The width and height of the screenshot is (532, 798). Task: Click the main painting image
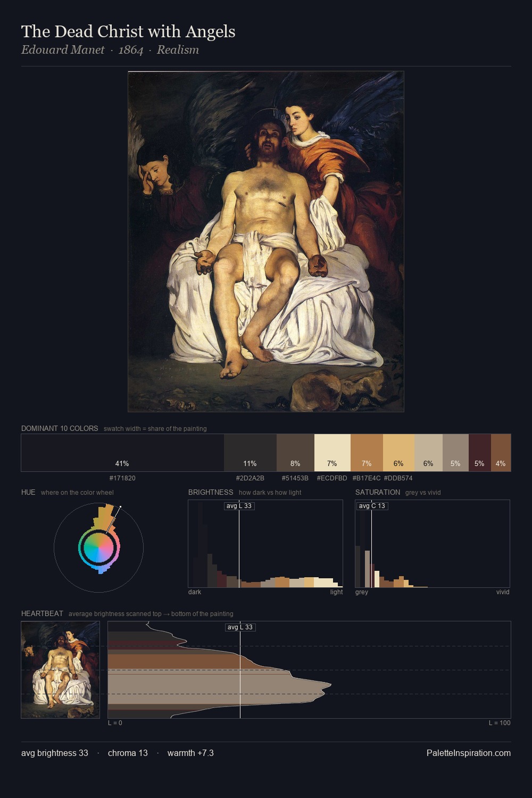coord(266,242)
